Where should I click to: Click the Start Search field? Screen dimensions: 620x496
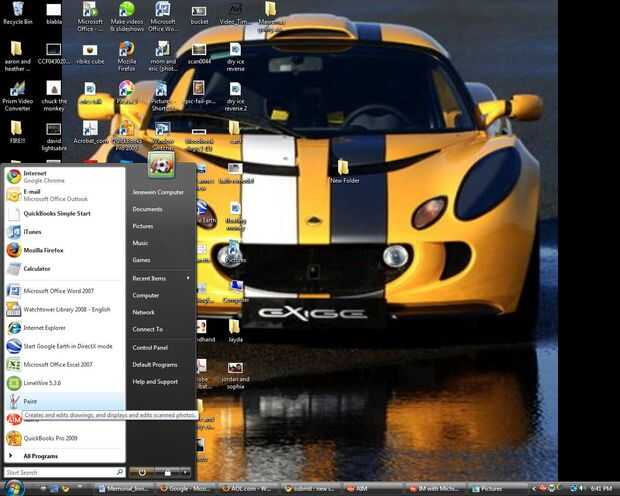tap(64, 472)
